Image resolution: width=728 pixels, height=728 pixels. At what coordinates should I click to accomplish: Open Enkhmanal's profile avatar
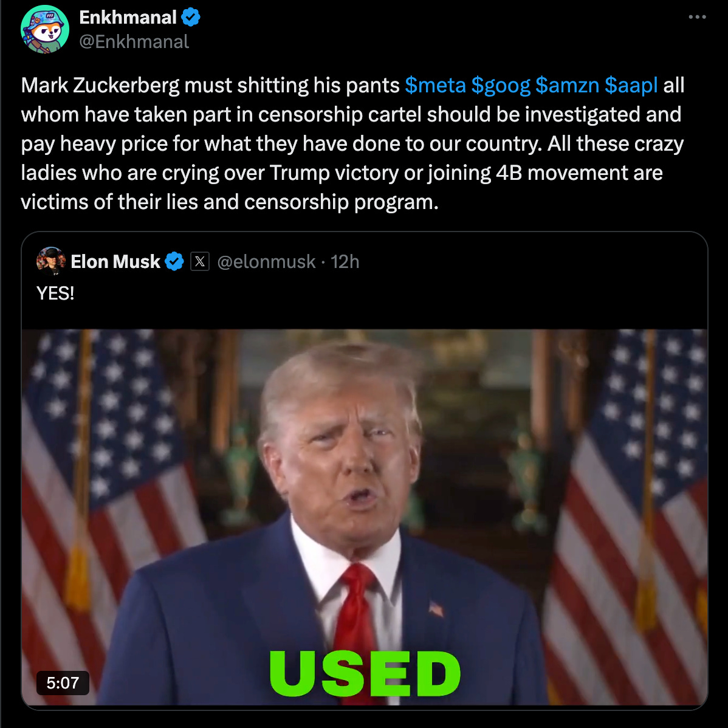click(x=45, y=29)
